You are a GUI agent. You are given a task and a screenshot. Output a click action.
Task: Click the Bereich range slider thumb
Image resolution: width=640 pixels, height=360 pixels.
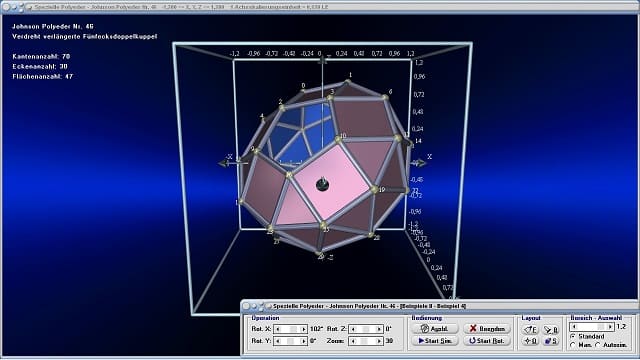point(601,327)
